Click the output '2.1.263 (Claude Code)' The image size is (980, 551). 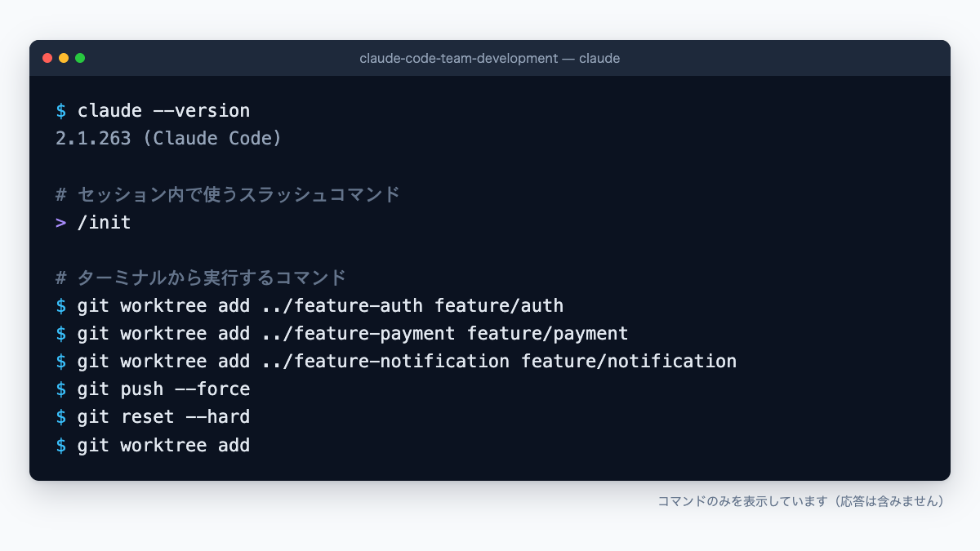(169, 138)
